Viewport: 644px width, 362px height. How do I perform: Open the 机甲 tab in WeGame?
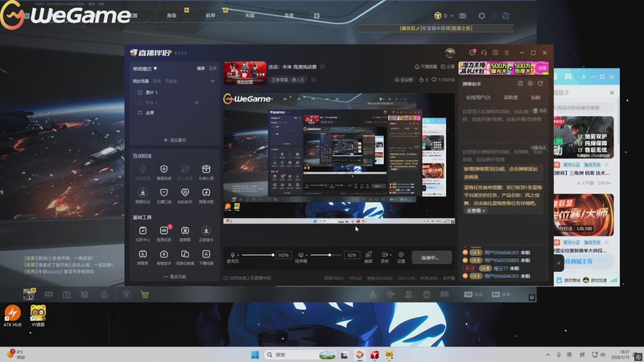pos(210,15)
